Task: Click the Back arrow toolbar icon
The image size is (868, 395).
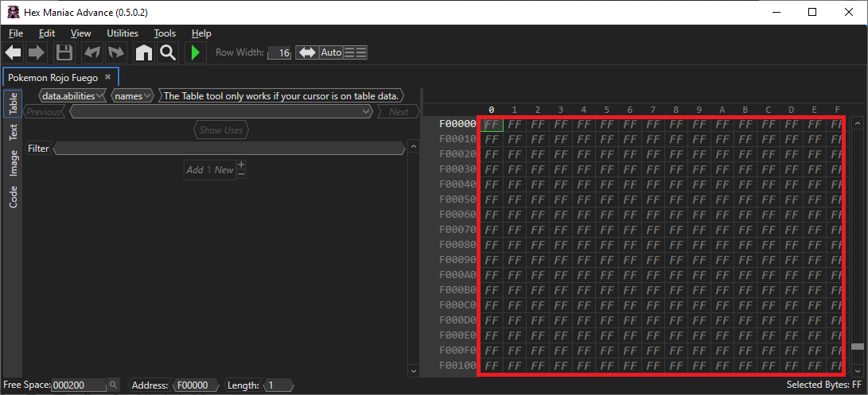Action: [14, 53]
